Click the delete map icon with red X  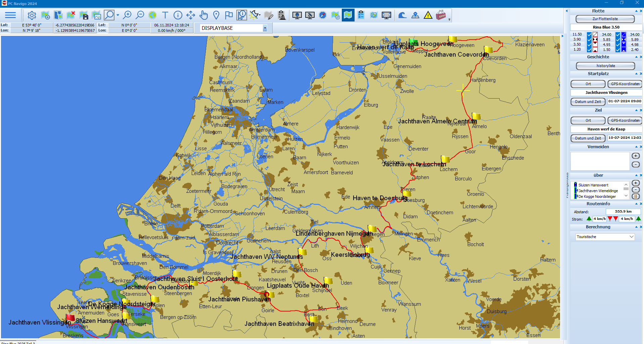coord(71,15)
